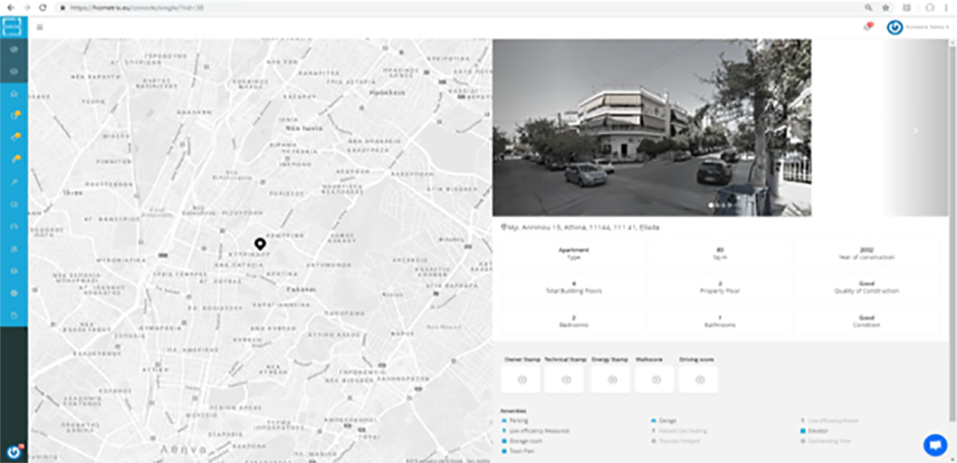Click the Walkscore stamp box
957x463 pixels.
pos(655,379)
